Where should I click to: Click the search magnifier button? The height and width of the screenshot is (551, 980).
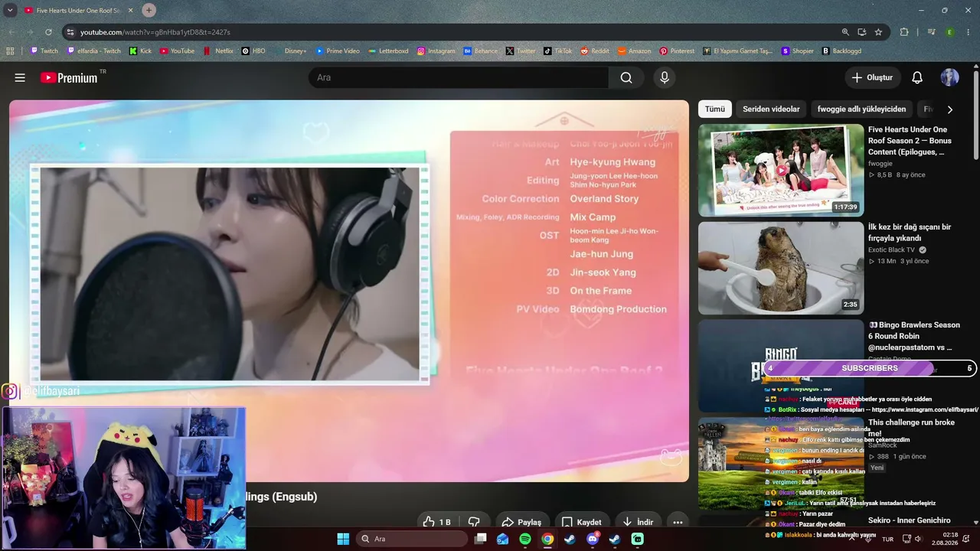point(626,77)
